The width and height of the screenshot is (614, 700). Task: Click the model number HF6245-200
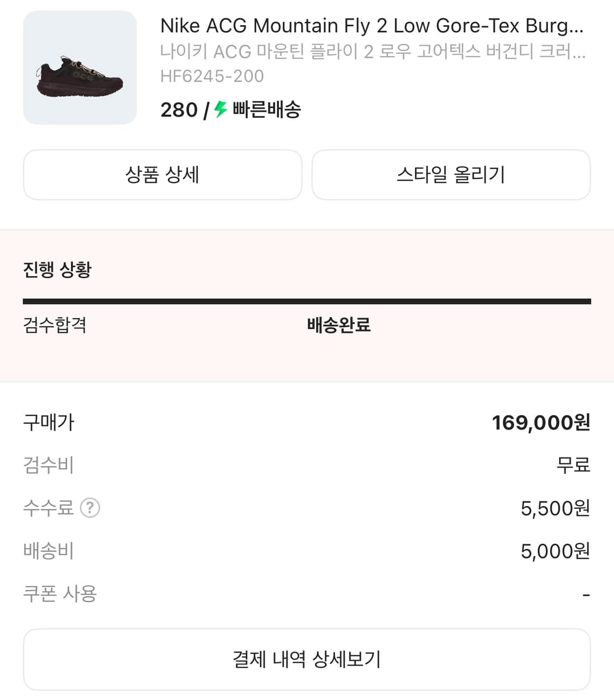212,76
